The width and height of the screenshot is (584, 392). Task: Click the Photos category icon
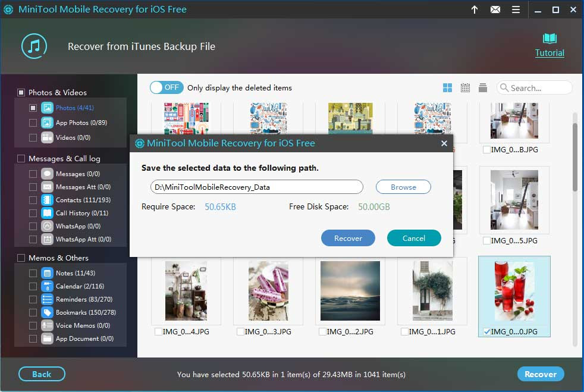pos(47,108)
